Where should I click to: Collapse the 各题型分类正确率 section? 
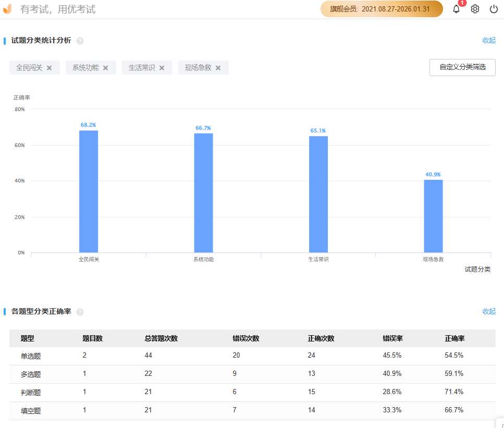[489, 311]
